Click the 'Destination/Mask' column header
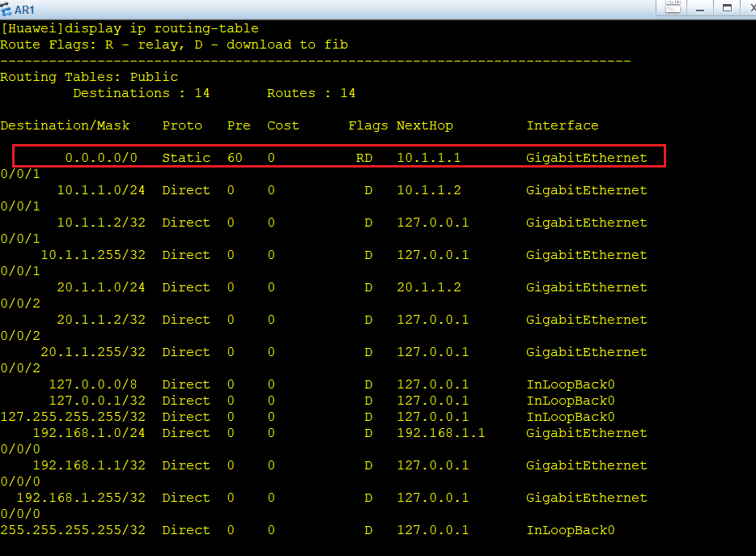This screenshot has width=756, height=556. [65, 125]
